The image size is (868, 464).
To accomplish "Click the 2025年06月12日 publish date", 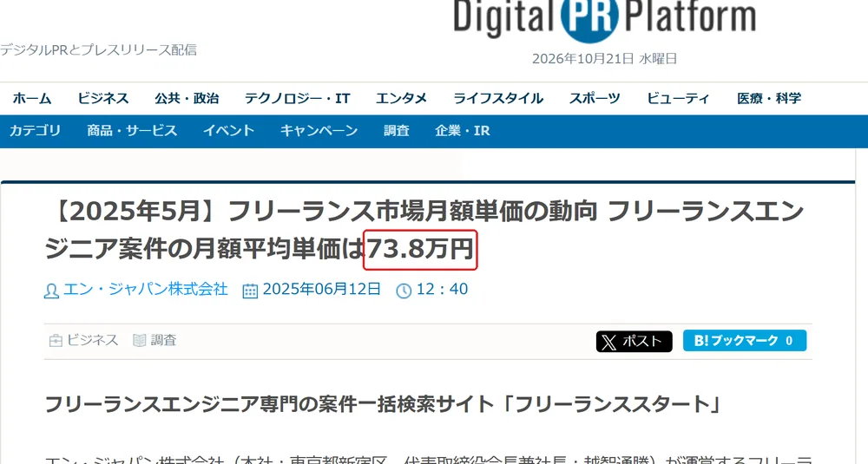I will (322, 289).
